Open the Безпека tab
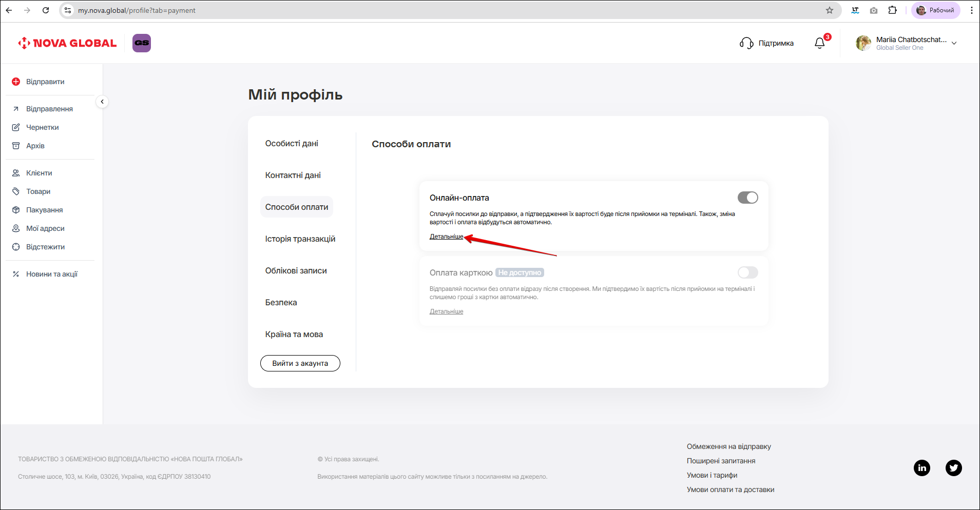980x510 pixels. [x=281, y=302]
